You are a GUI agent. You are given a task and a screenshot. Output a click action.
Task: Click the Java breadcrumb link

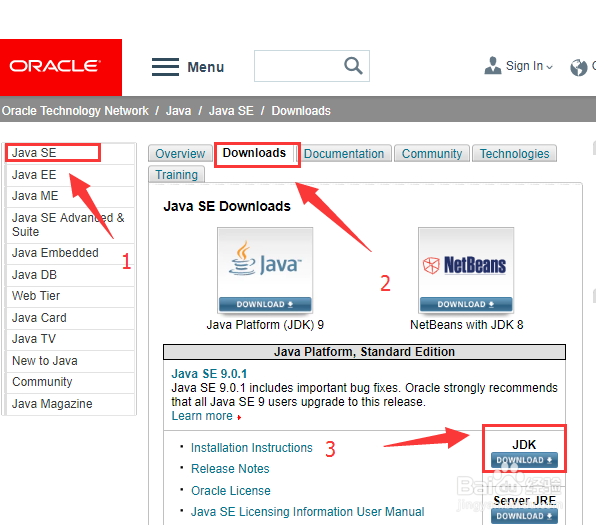[x=178, y=111]
